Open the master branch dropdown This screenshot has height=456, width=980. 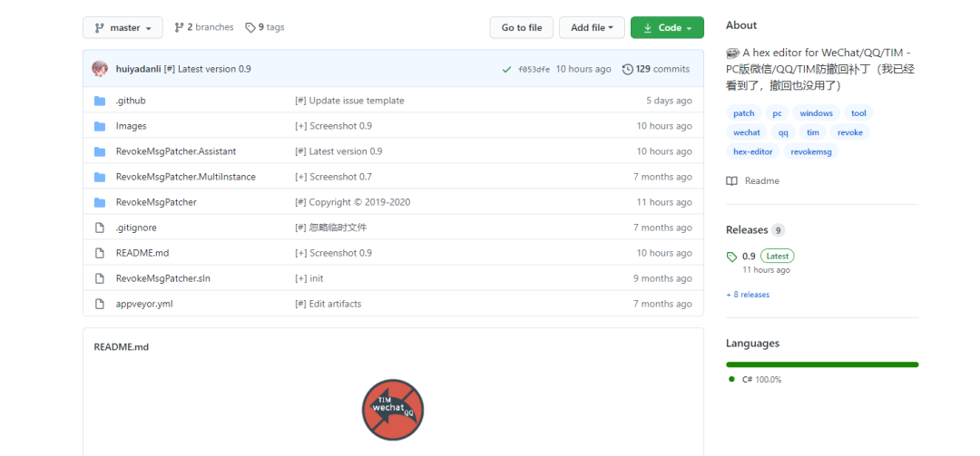122,27
